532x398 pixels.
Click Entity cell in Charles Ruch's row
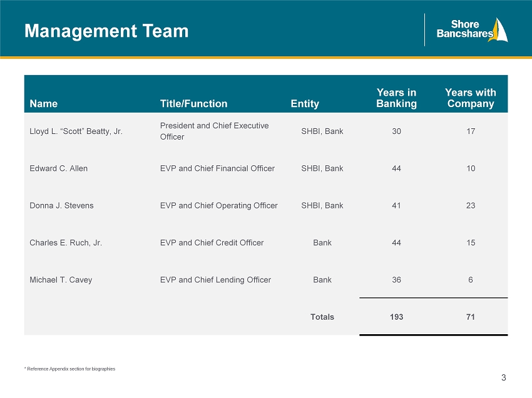tap(322, 243)
